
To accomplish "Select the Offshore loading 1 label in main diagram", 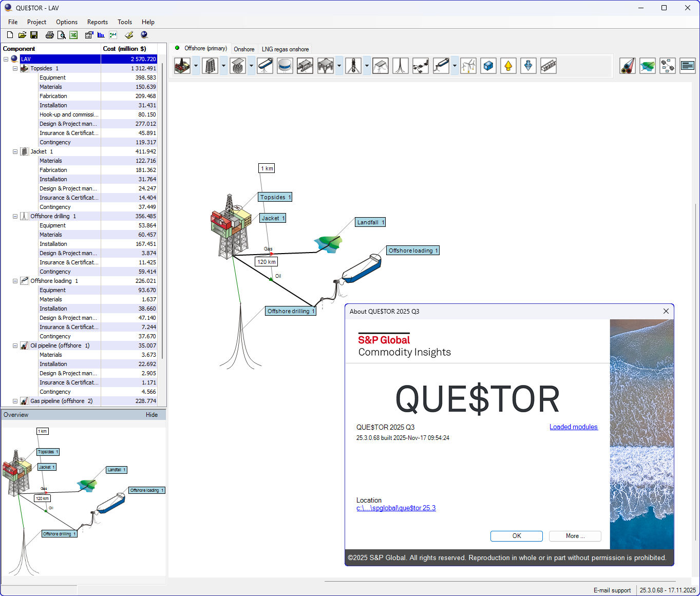I will (413, 251).
